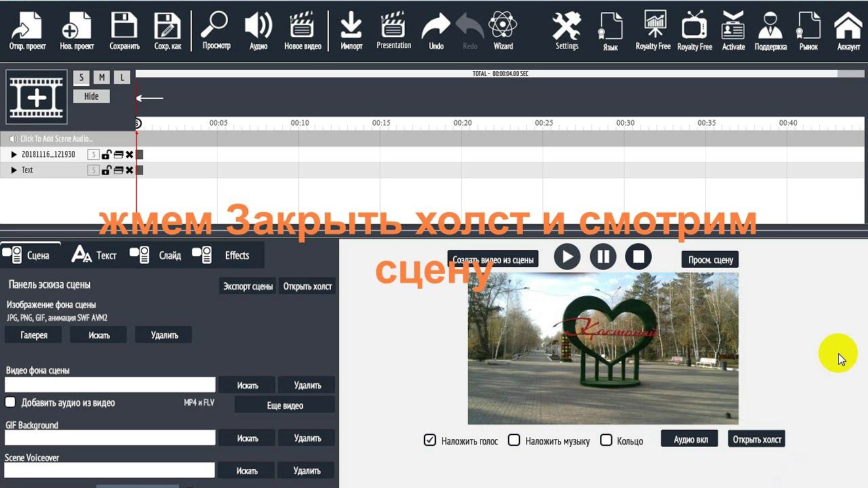This screenshot has width=868, height=488.
Task: Click the total duration scrollbar at top
Action: pos(500,73)
